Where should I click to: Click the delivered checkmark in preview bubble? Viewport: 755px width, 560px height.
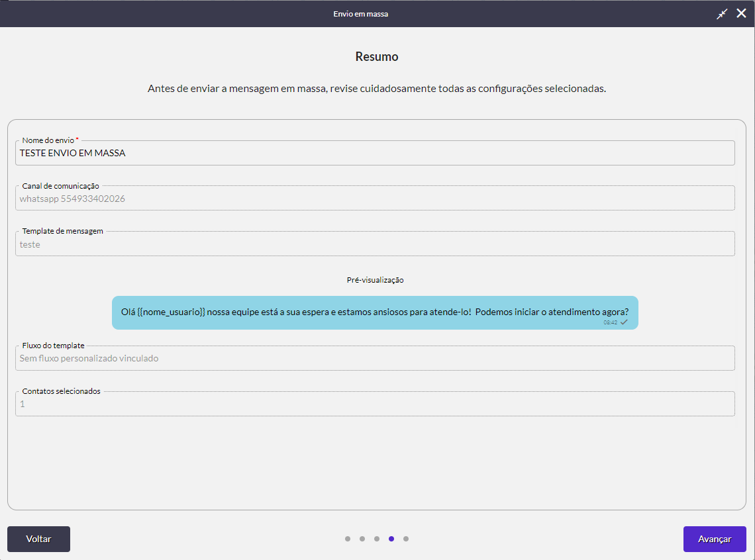tap(624, 322)
